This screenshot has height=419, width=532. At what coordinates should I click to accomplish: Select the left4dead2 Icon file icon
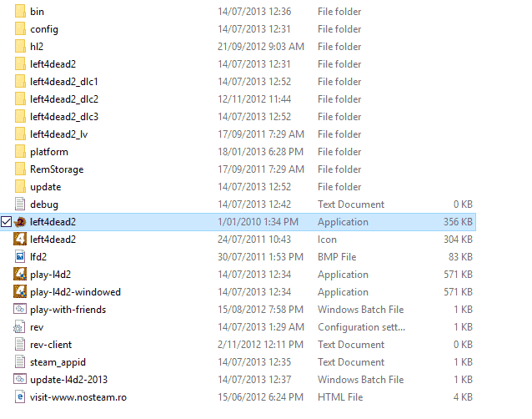point(20,239)
